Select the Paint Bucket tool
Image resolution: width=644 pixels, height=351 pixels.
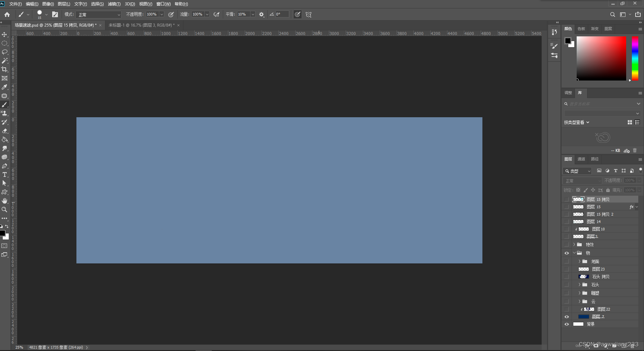[x=4, y=139]
